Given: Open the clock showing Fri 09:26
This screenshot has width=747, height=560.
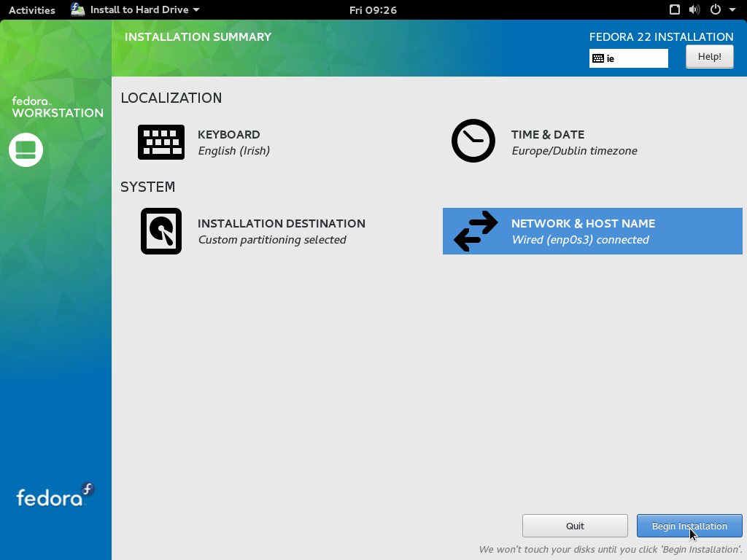Looking at the screenshot, I should (x=373, y=10).
